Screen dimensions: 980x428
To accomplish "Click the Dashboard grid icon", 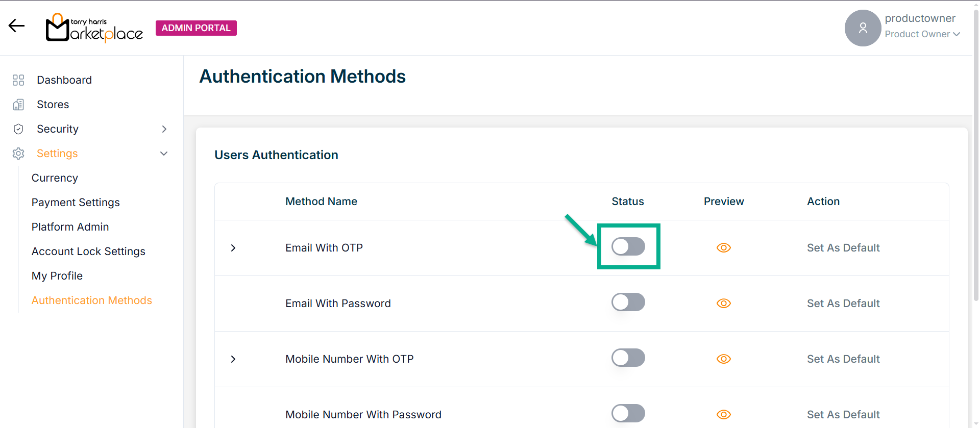I will (x=18, y=80).
